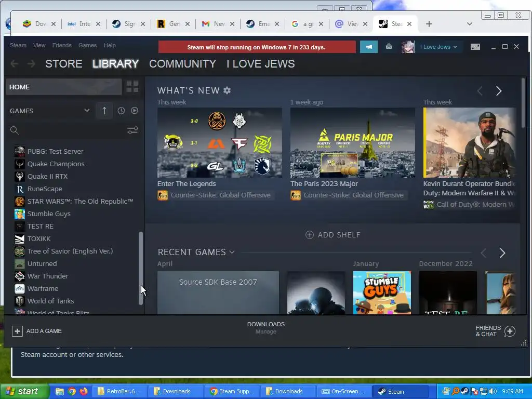
Task: Go to the COMMUNITY tab
Action: (182, 64)
